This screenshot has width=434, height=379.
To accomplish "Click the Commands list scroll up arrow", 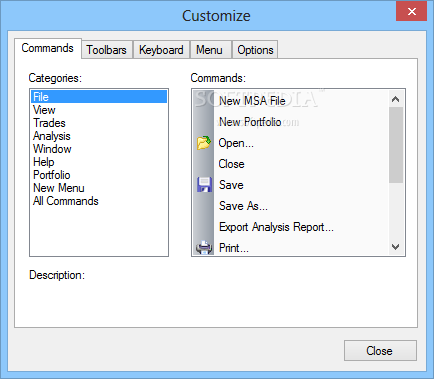I will click(x=396, y=99).
